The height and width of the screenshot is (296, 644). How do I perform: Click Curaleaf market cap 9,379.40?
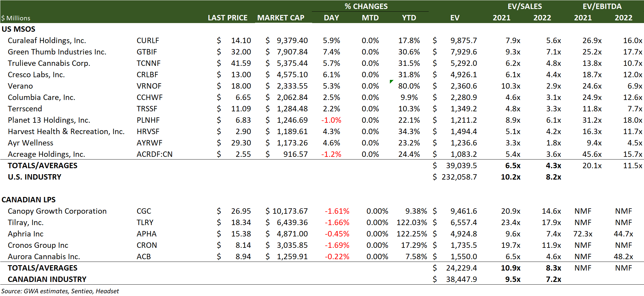(x=292, y=40)
